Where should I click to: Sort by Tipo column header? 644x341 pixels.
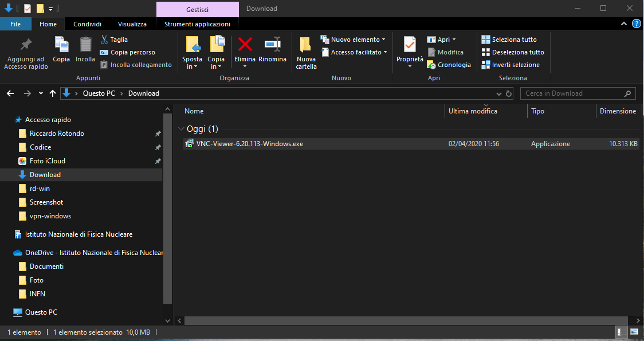pos(537,111)
